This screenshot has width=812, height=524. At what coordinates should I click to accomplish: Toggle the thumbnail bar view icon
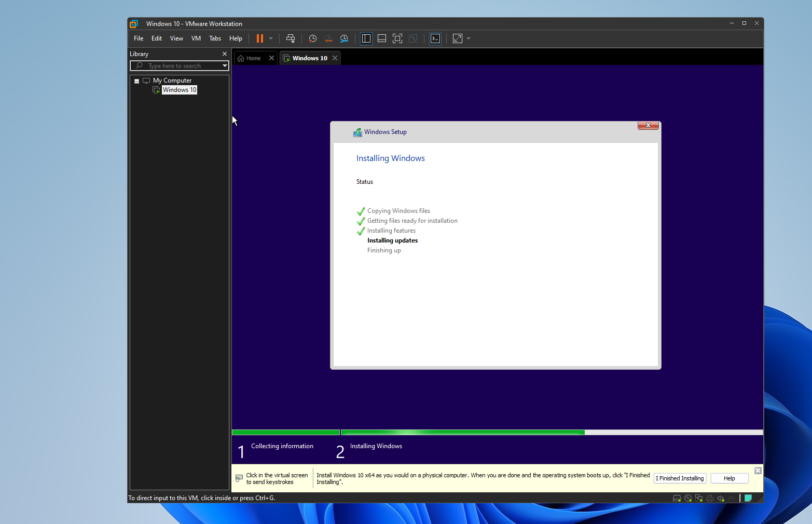[x=382, y=38]
